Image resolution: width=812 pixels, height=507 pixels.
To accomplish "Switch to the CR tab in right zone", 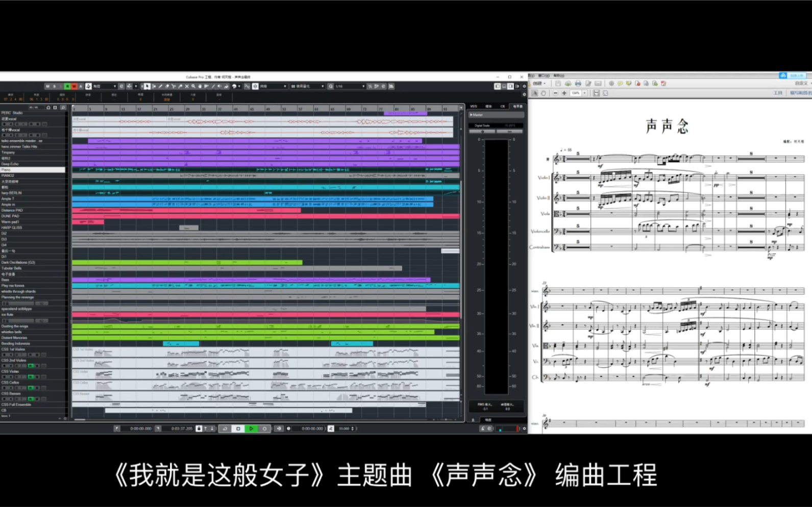I will point(503,106).
